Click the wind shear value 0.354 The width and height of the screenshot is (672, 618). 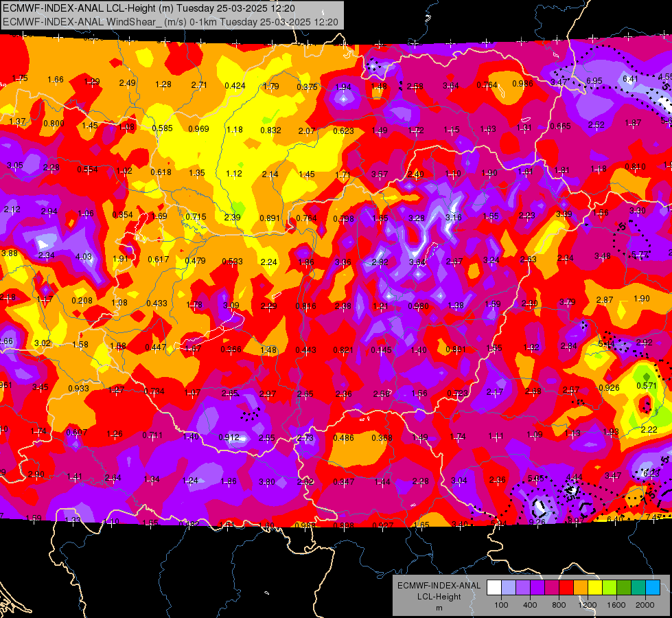(123, 214)
